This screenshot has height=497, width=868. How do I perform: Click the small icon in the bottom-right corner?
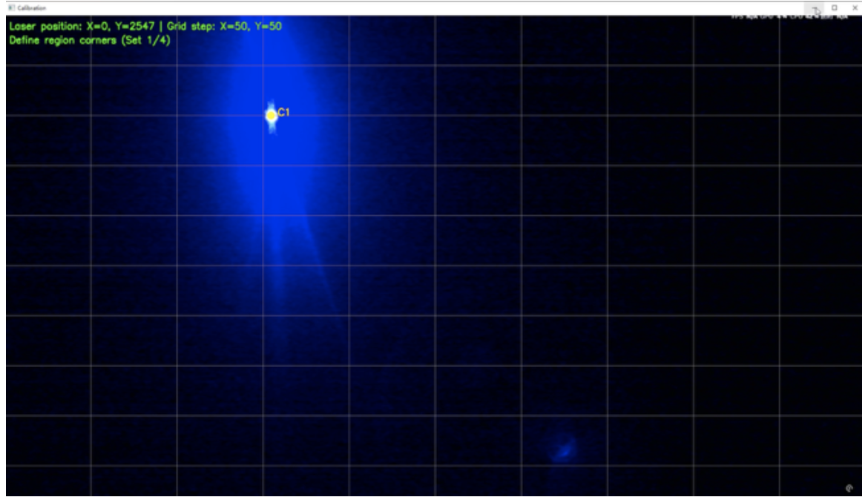pyautogui.click(x=848, y=487)
